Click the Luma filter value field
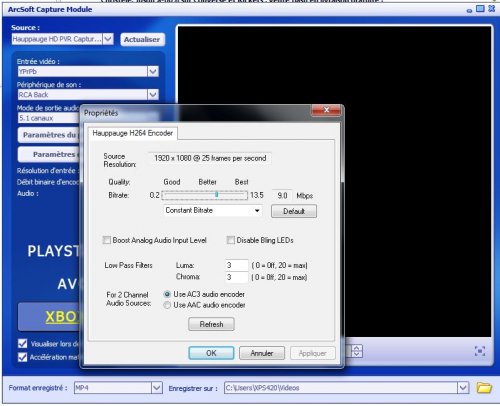Image resolution: width=500 pixels, height=406 pixels. pos(236,265)
